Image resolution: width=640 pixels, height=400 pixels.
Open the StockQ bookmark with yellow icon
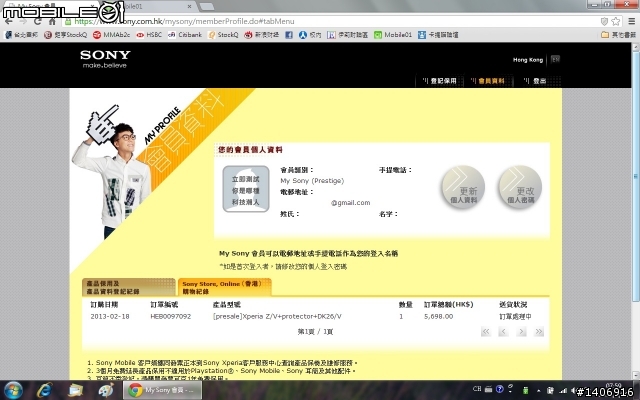(223, 35)
